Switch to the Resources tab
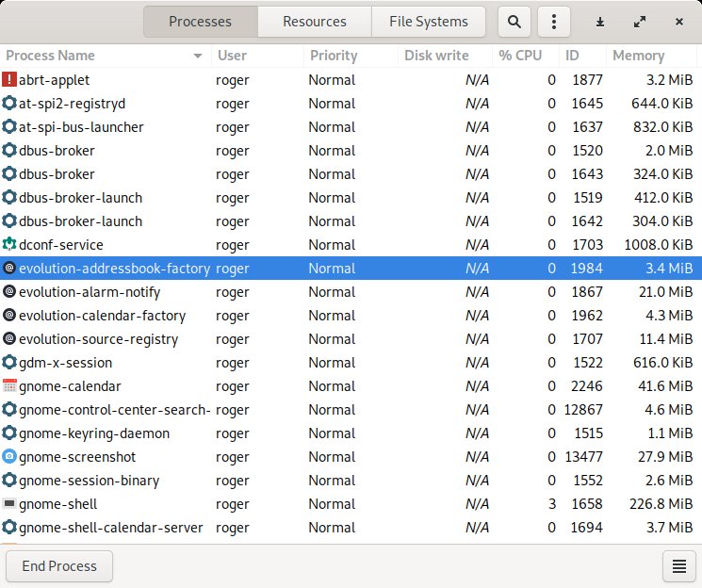Screen dimensions: 702x588 (x=315, y=22)
